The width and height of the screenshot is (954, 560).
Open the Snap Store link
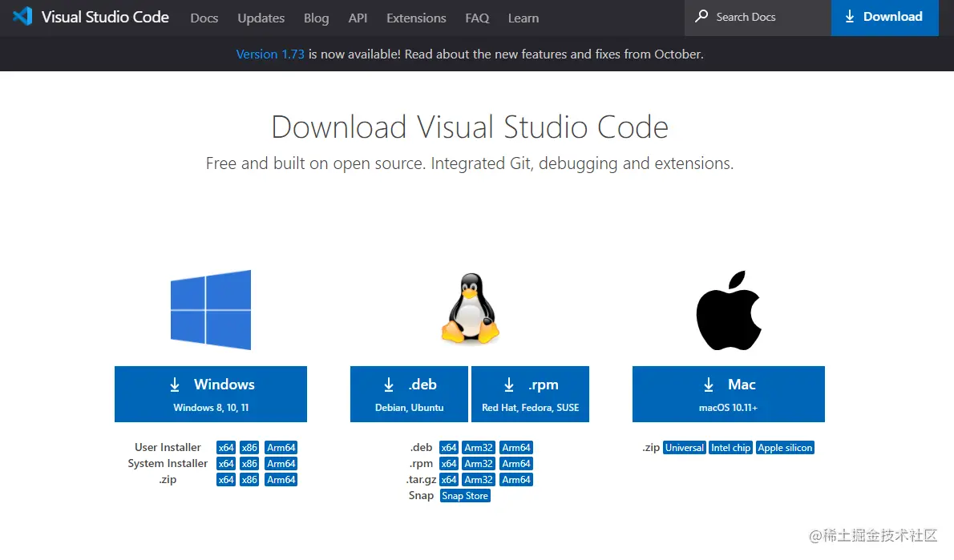pyautogui.click(x=465, y=496)
